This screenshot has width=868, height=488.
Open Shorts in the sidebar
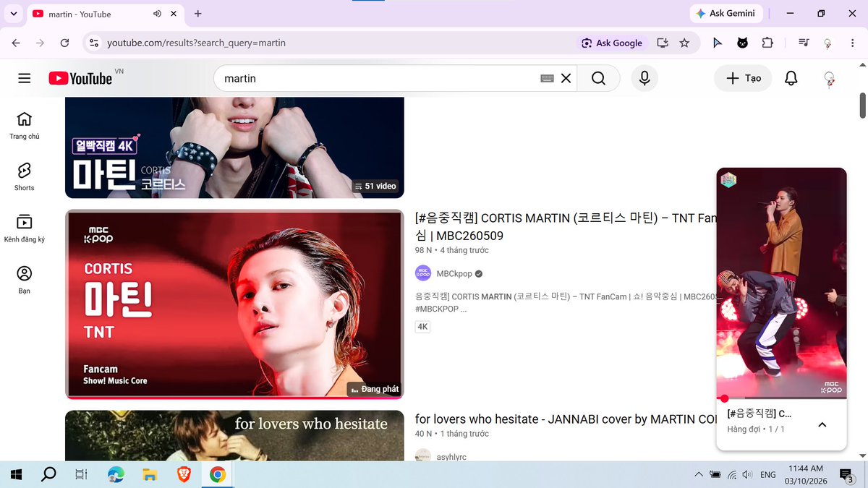[25, 177]
